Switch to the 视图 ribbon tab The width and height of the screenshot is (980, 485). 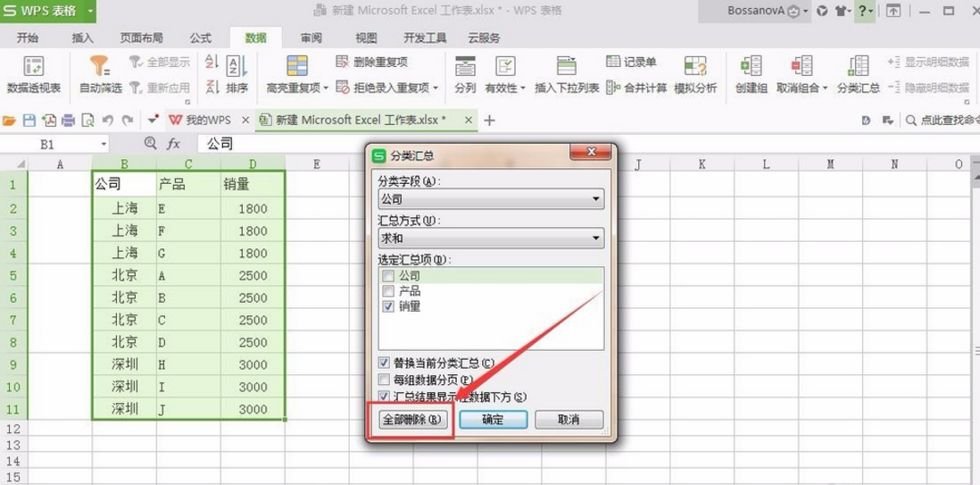[x=366, y=38]
